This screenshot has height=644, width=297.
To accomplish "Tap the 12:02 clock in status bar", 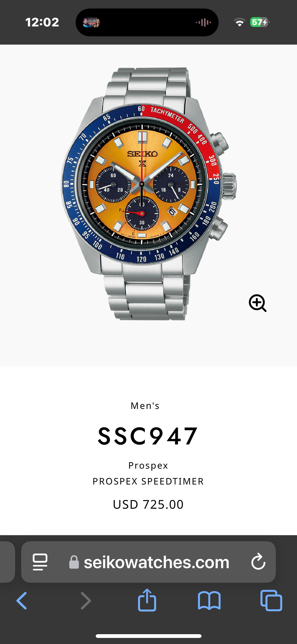I will pyautogui.click(x=42, y=22).
